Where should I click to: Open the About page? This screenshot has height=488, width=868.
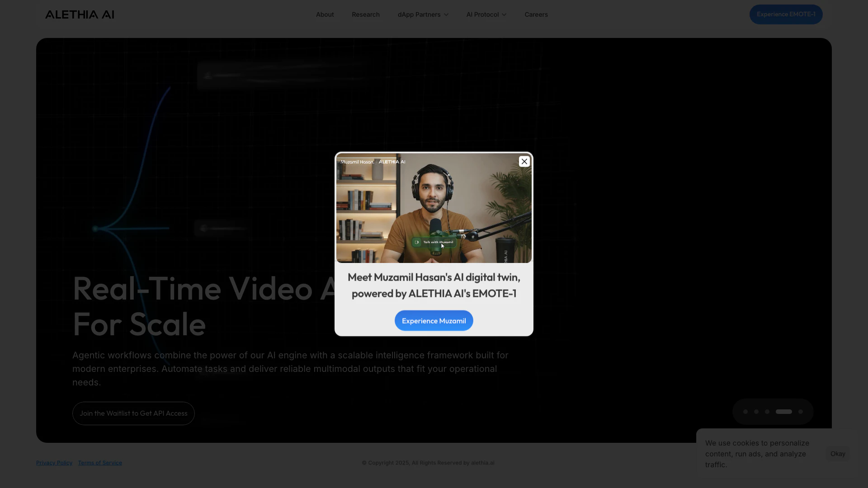click(325, 14)
